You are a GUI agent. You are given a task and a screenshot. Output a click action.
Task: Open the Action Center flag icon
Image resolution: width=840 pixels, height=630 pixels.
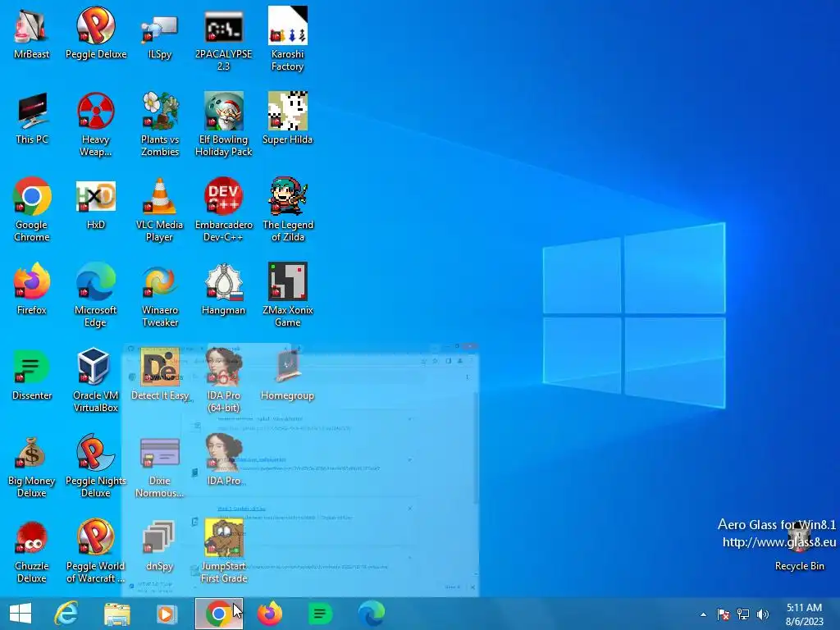pos(724,614)
